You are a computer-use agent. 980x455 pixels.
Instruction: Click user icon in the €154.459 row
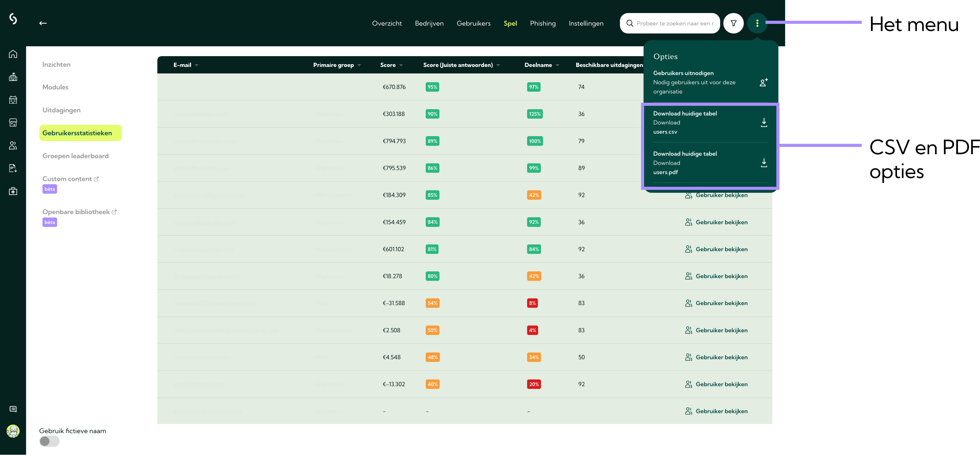pyautogui.click(x=688, y=222)
